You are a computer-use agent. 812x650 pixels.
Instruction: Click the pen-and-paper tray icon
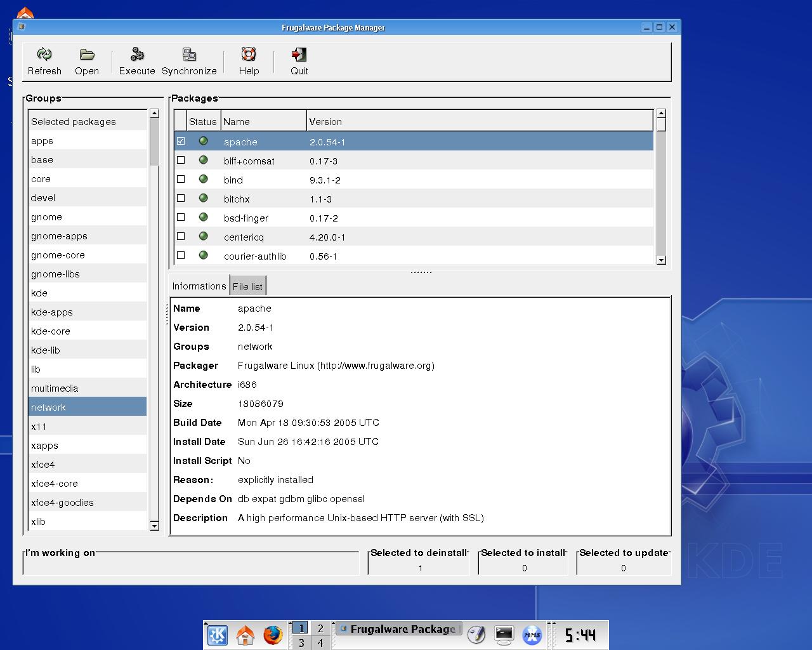tap(476, 634)
